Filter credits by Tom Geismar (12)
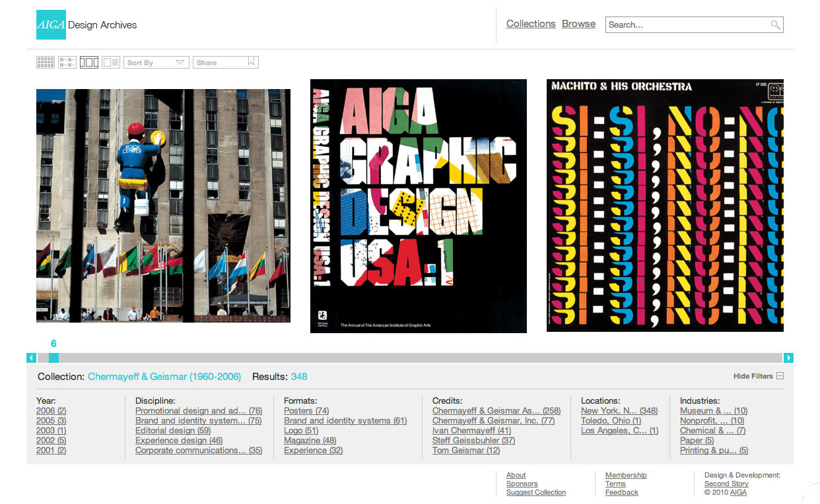The height and width of the screenshot is (504, 820). point(466,451)
